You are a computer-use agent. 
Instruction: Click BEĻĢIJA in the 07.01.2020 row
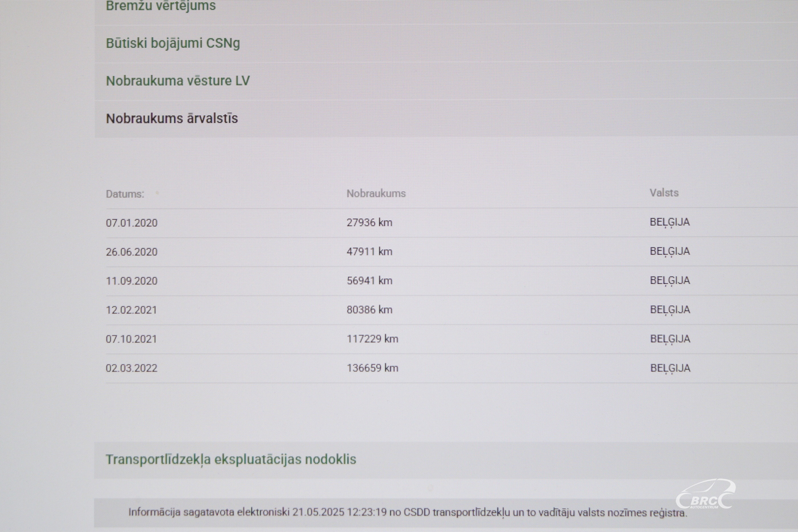[670, 223]
